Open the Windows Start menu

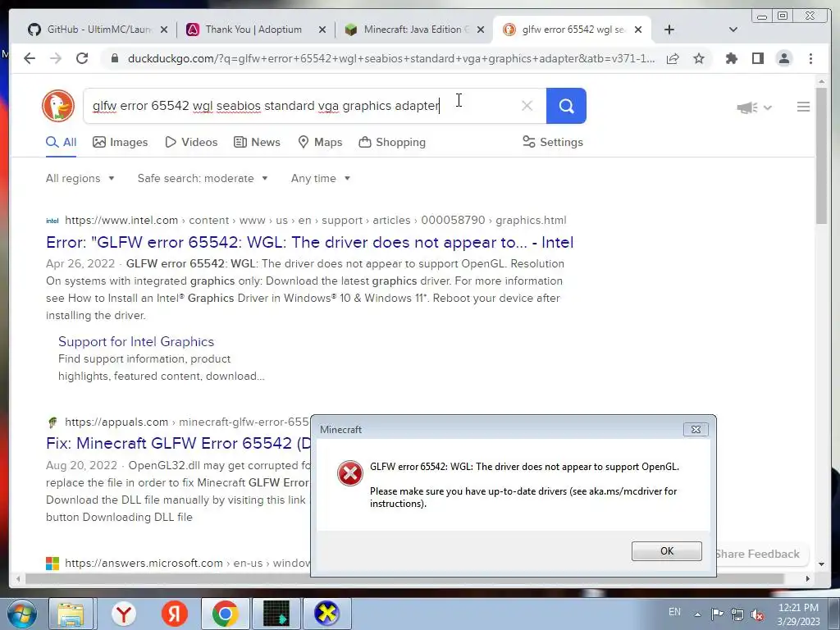coord(22,614)
